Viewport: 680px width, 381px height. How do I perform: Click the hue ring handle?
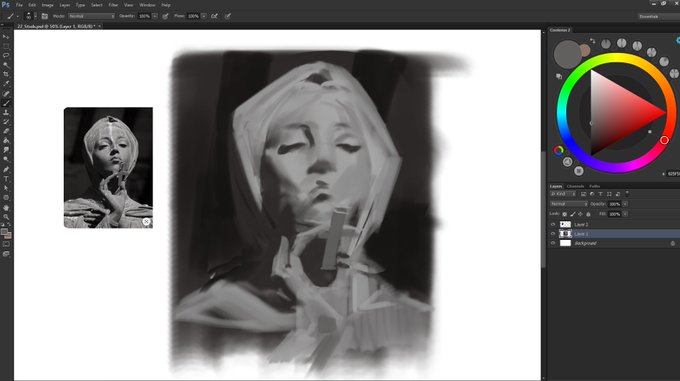664,140
